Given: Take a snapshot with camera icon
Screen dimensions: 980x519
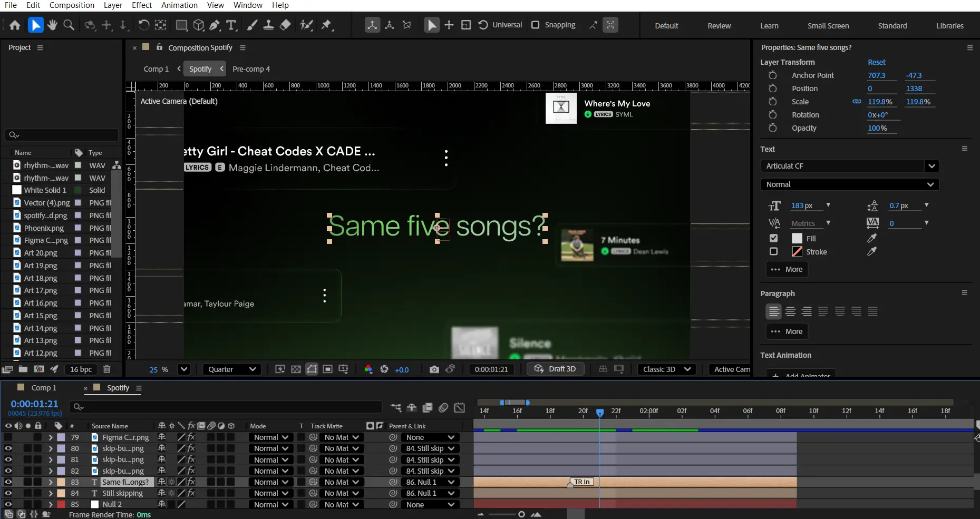Looking at the screenshot, I should click(434, 369).
